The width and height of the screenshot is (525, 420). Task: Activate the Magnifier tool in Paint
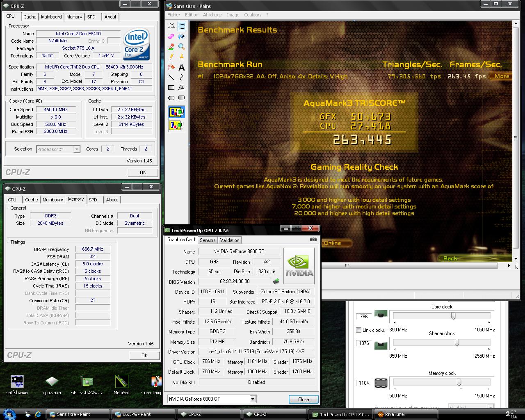[181, 47]
